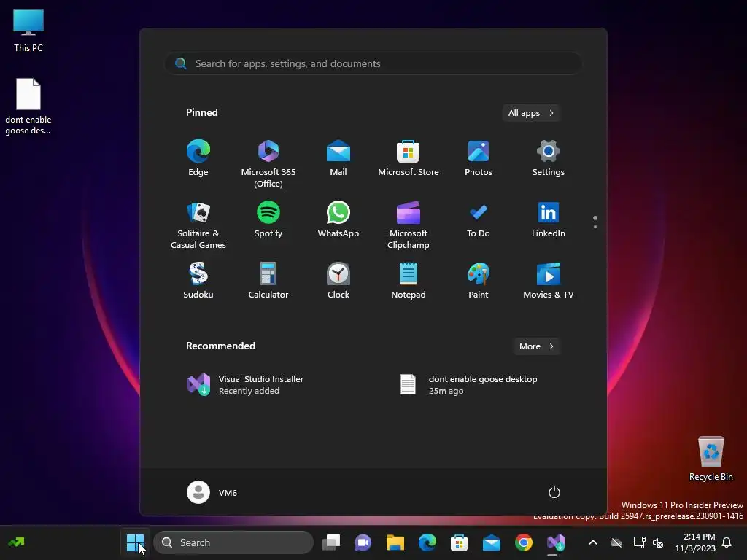The height and width of the screenshot is (560, 747).
Task: Show hidden system tray icons
Action: click(x=593, y=542)
